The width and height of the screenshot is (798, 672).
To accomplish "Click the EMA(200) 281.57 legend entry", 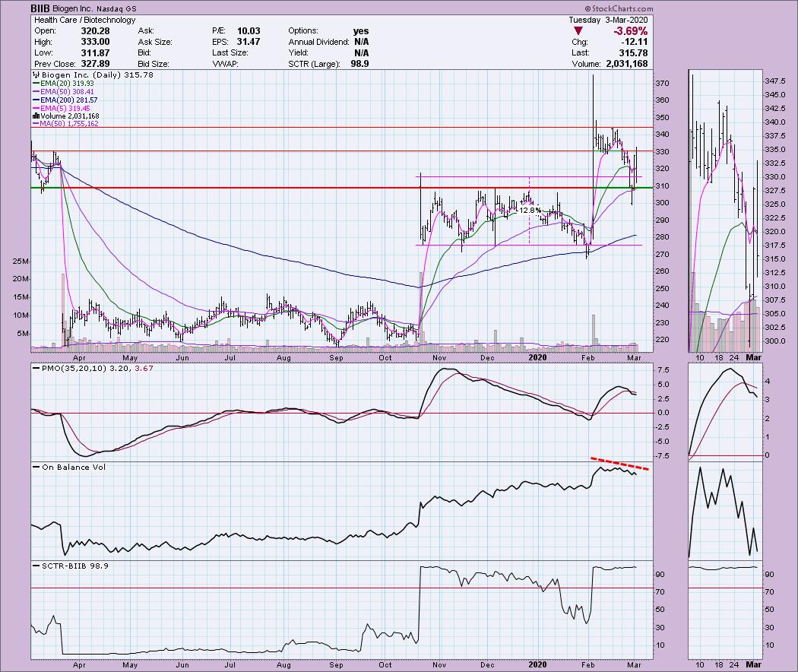I will pyautogui.click(x=69, y=100).
